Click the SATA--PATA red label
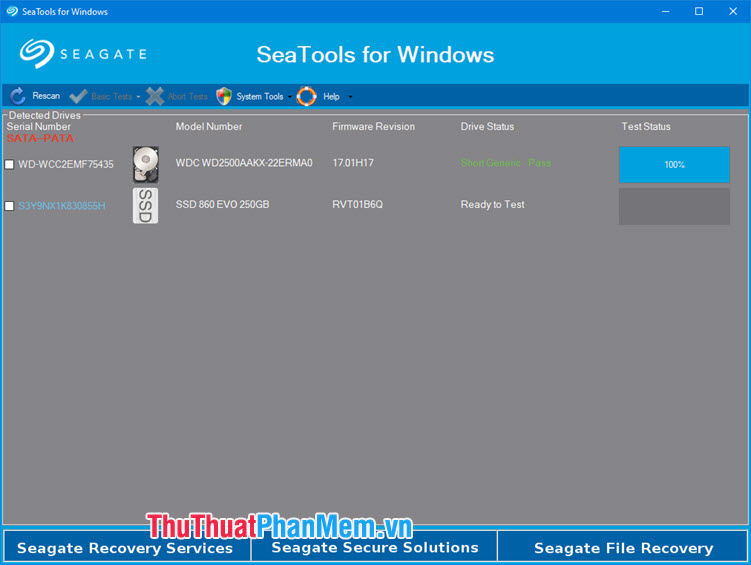 click(x=40, y=138)
